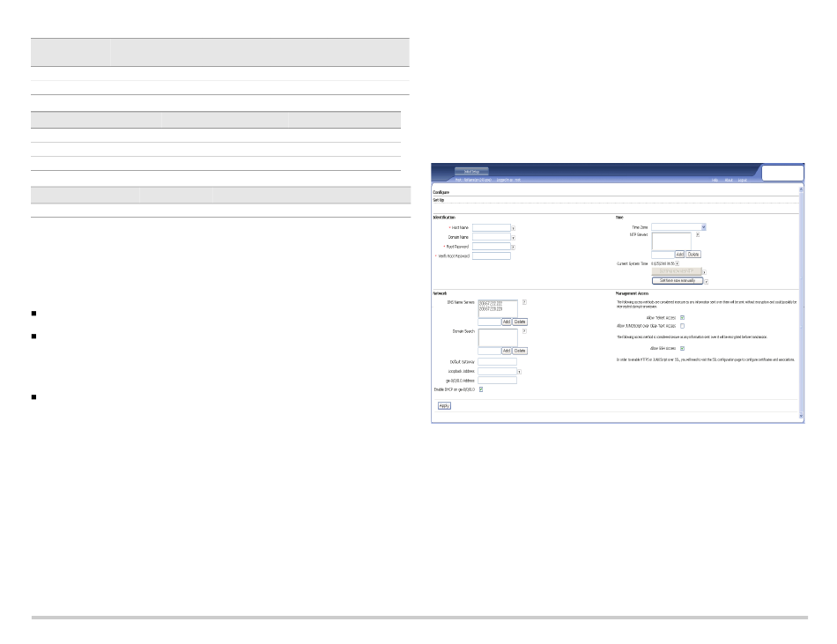Click the Verify Root Password field
The image size is (837, 644).
click(491, 256)
